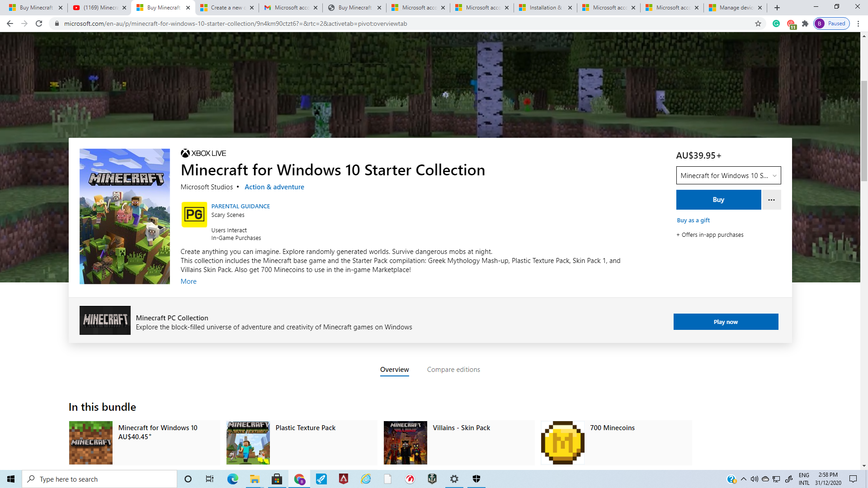Image resolution: width=868 pixels, height=488 pixels.
Task: Open Settings gear on the taskbar
Action: 454,479
